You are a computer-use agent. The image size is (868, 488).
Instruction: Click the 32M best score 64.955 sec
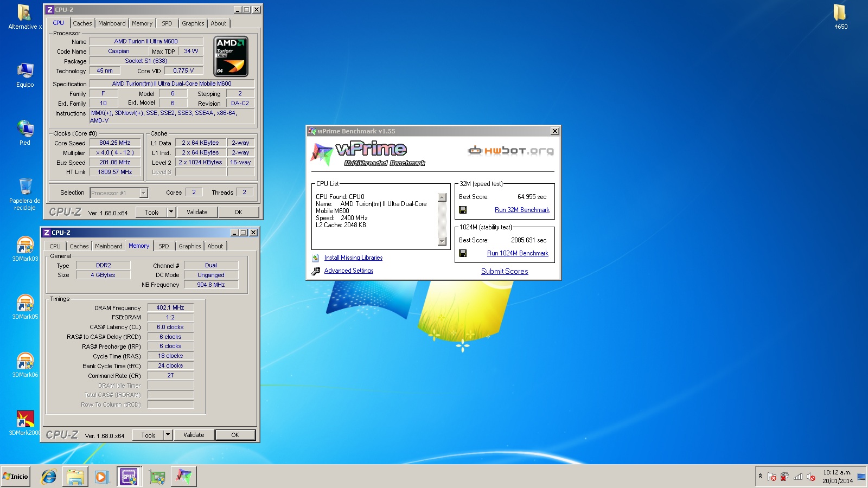click(x=532, y=197)
